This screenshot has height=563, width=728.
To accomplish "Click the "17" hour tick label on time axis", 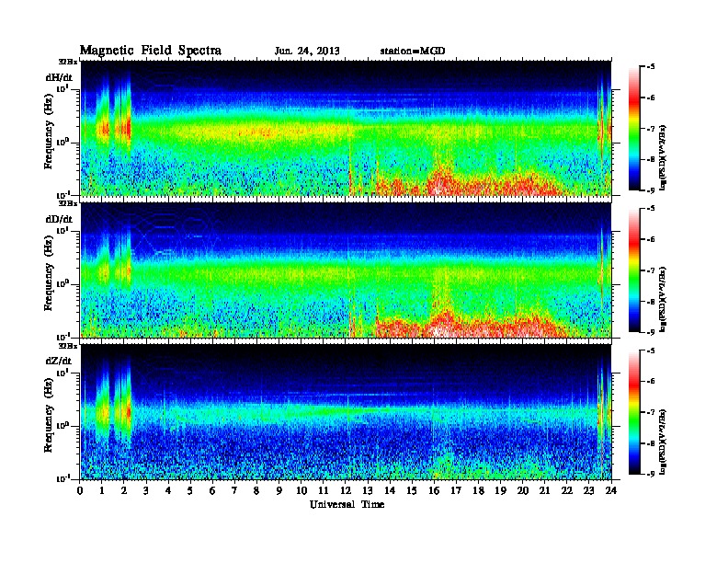I will coord(456,490).
